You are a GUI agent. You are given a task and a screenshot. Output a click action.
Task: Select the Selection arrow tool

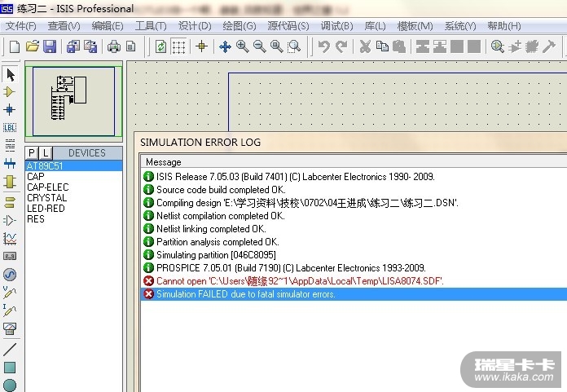click(x=10, y=75)
